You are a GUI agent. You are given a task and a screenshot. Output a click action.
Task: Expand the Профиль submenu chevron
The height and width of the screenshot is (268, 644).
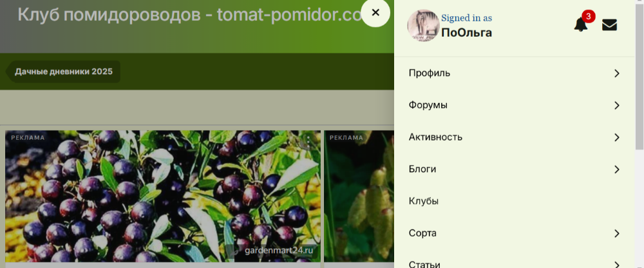click(x=616, y=73)
